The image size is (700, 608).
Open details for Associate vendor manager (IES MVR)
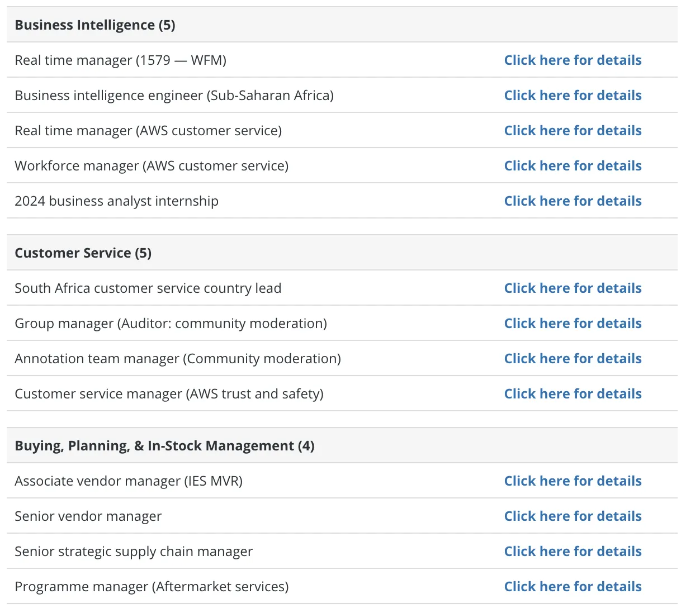[x=573, y=481]
